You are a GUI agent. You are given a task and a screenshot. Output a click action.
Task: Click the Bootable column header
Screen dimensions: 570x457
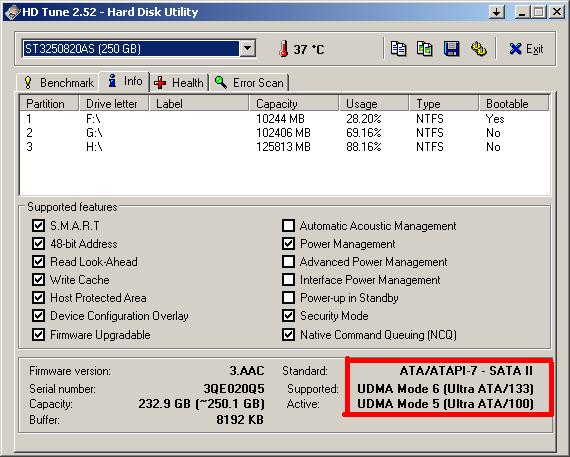click(513, 104)
